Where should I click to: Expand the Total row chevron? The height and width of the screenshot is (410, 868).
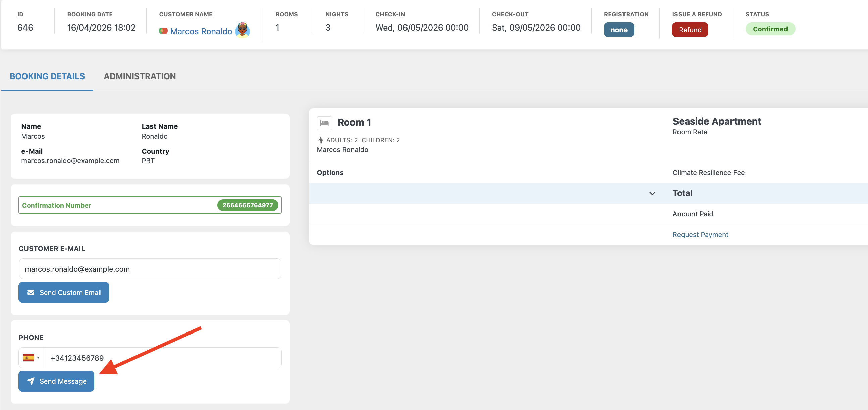[652, 193]
